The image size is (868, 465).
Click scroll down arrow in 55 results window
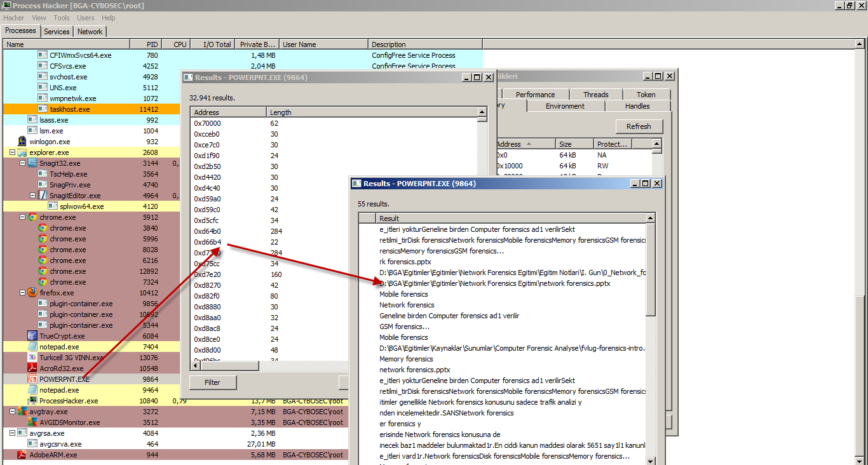tap(650, 460)
